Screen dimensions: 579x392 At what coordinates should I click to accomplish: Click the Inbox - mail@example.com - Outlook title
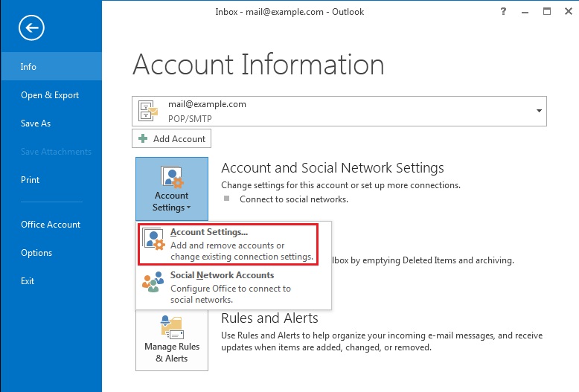pos(289,12)
